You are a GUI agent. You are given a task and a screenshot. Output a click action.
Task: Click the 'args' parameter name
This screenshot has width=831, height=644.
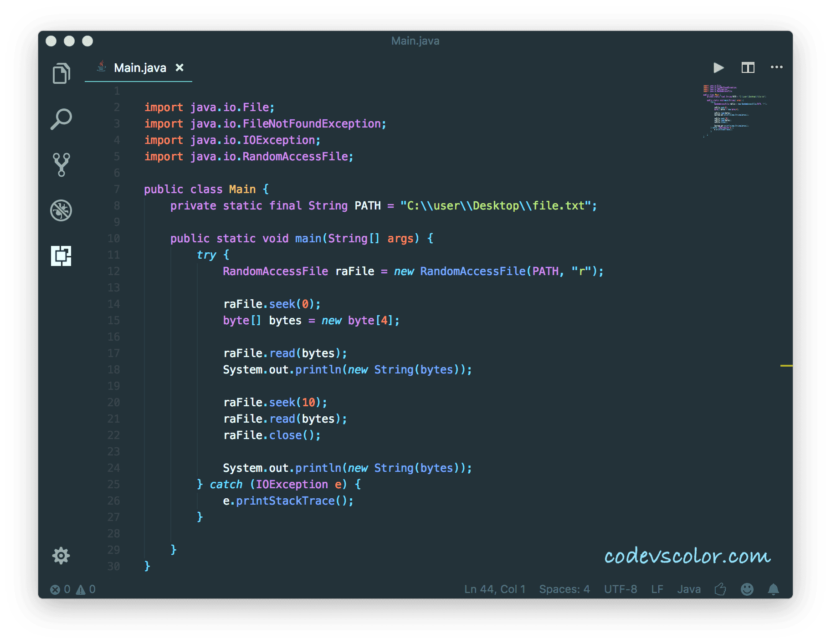[400, 239]
